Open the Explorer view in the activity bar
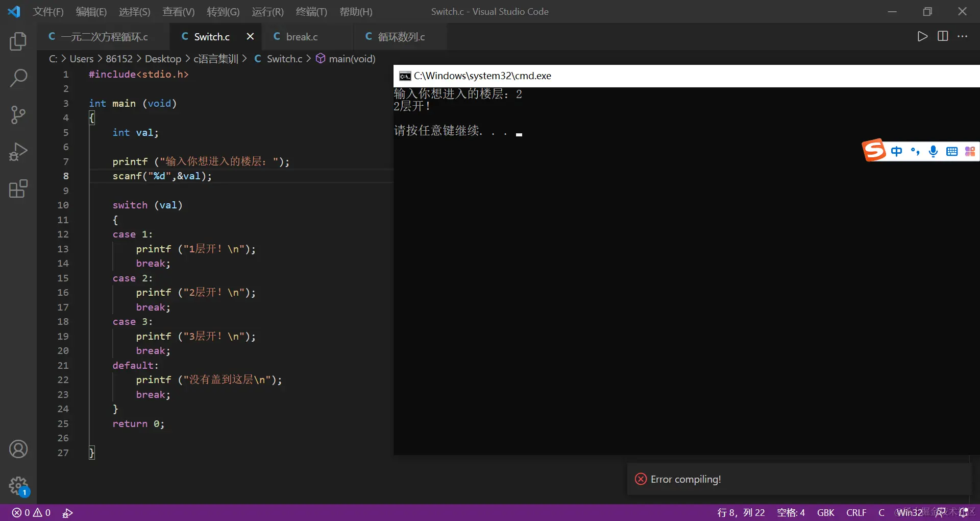980x521 pixels. point(18,41)
